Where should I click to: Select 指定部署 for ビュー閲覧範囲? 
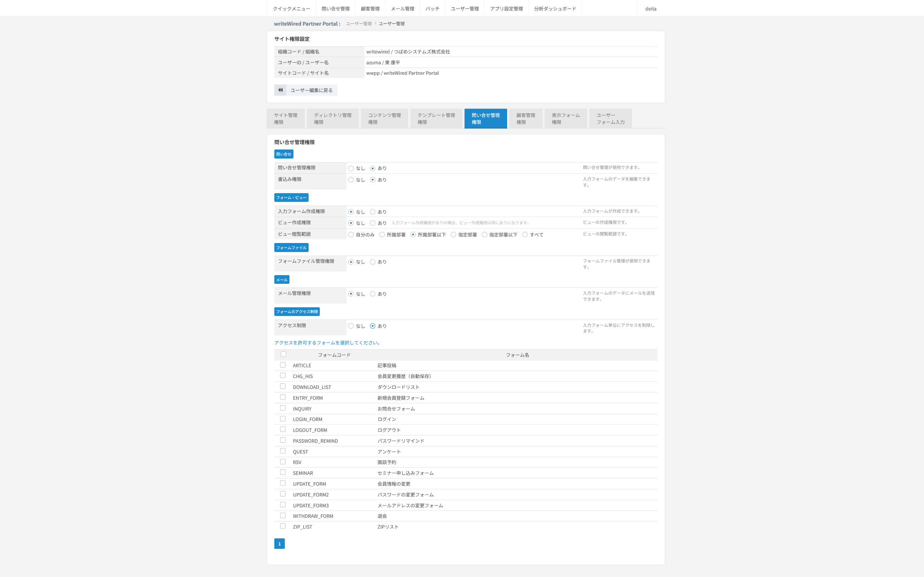coord(453,235)
